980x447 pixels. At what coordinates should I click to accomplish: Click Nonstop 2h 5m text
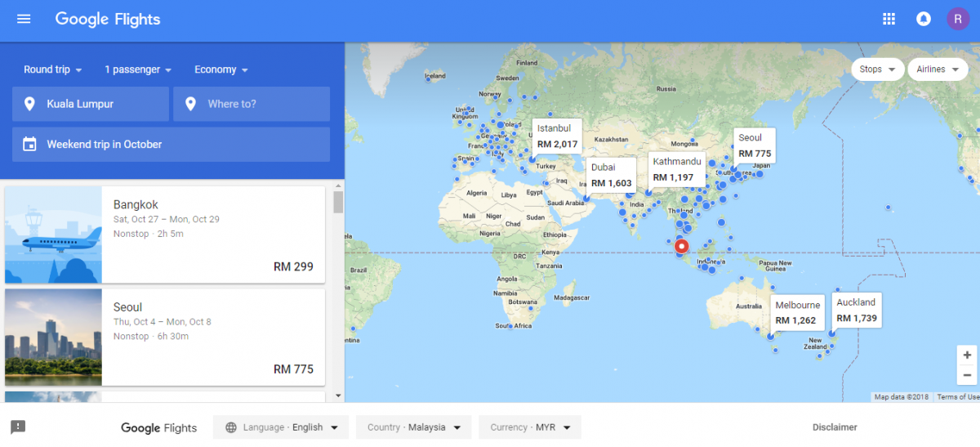coord(149,234)
